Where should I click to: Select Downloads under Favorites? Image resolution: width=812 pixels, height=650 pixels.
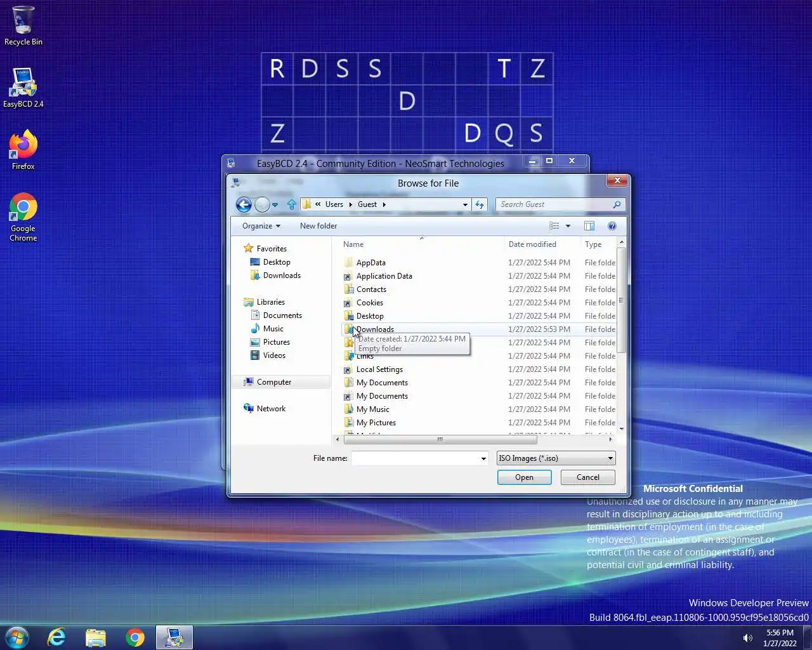[x=276, y=275]
